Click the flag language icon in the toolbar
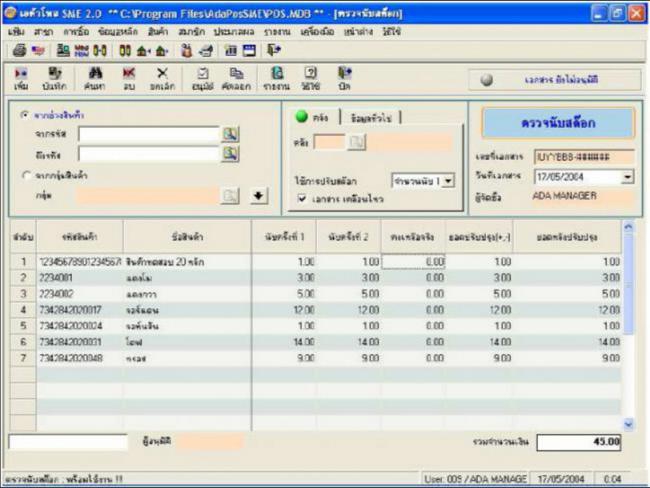 pos(38,51)
